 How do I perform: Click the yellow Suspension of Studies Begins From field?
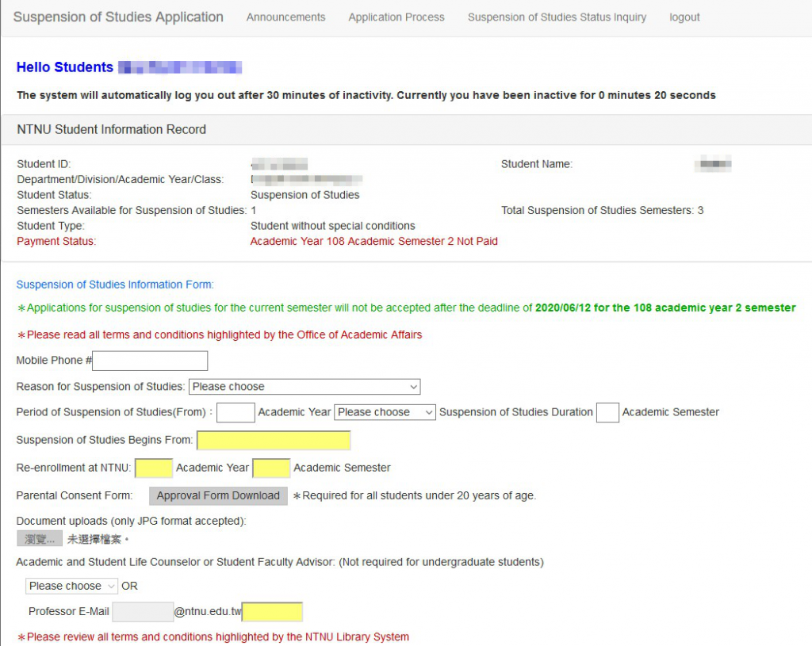point(274,441)
